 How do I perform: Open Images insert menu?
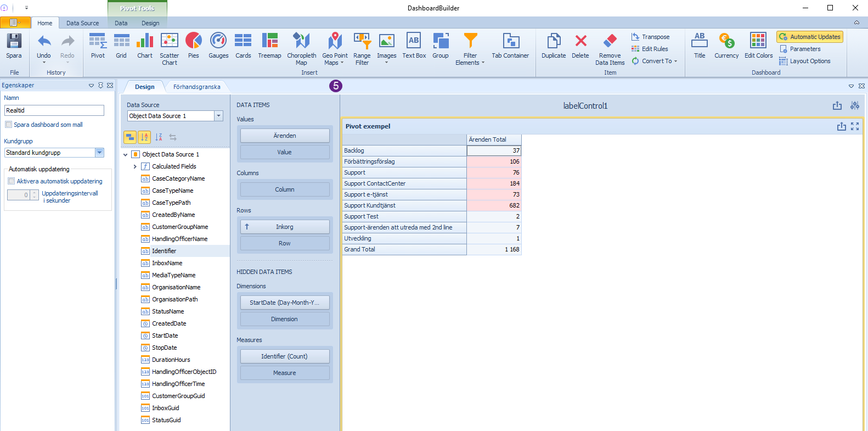387,49
